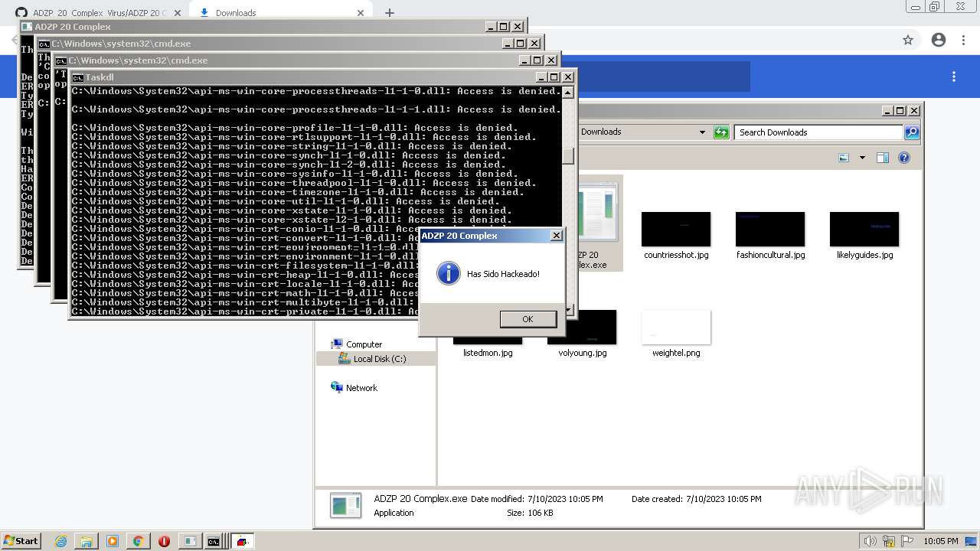
Task: Minimize the Taskdl console window
Action: (x=541, y=77)
